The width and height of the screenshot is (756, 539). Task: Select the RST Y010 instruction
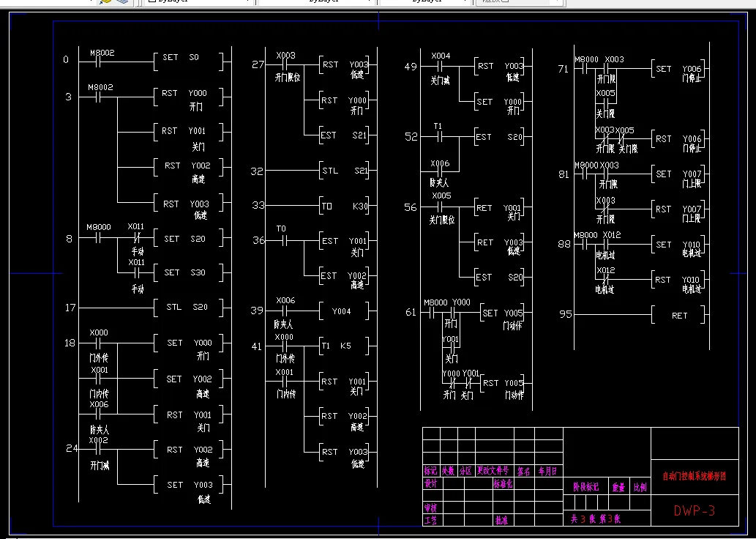coord(679,280)
